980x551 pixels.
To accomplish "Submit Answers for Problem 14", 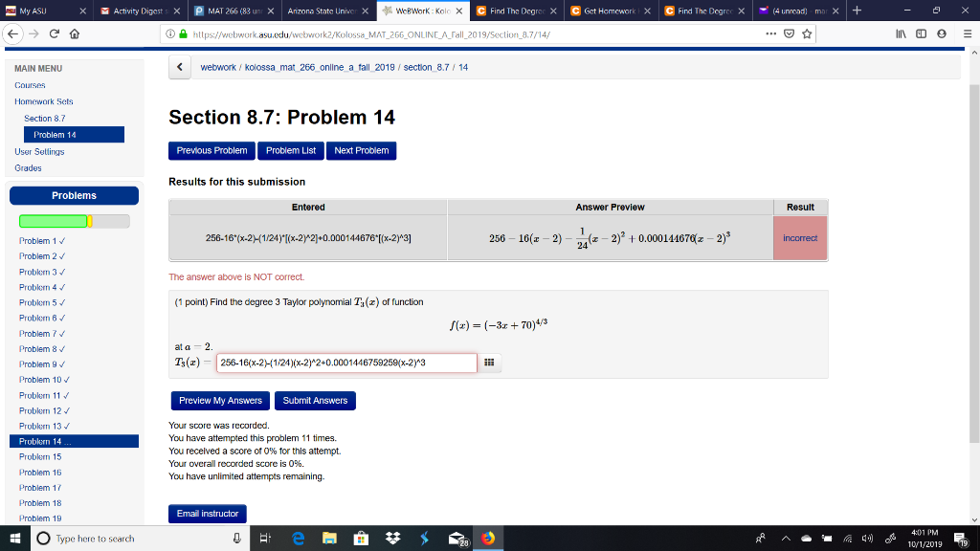I will [315, 401].
